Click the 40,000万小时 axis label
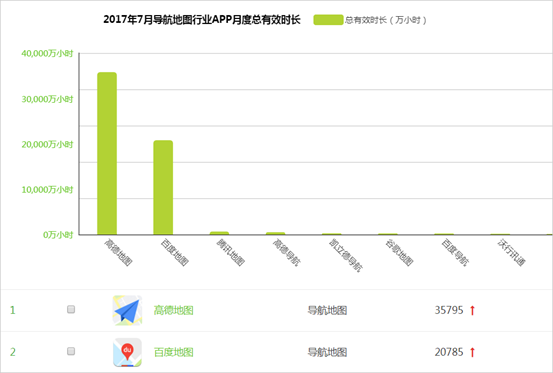 [47, 54]
